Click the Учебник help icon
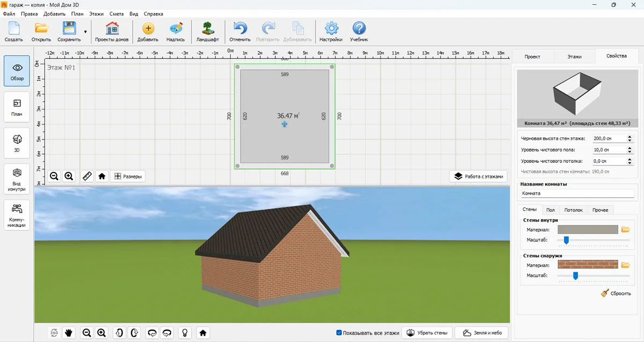The height and width of the screenshot is (342, 644). [x=358, y=32]
